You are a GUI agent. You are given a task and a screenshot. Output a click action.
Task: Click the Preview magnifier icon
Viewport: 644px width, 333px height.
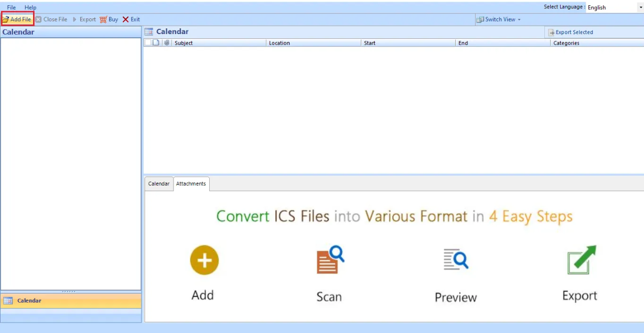click(x=455, y=260)
